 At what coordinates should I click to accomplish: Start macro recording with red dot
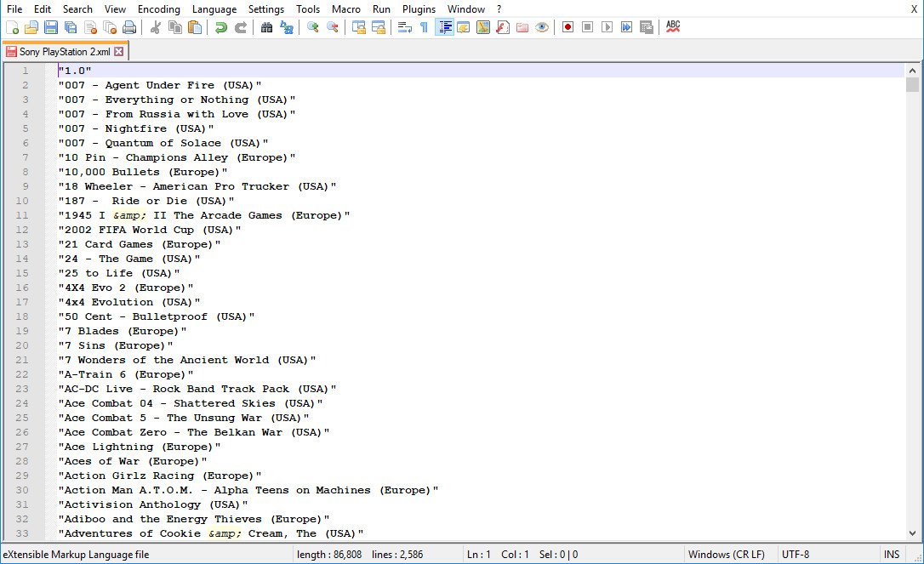(568, 27)
